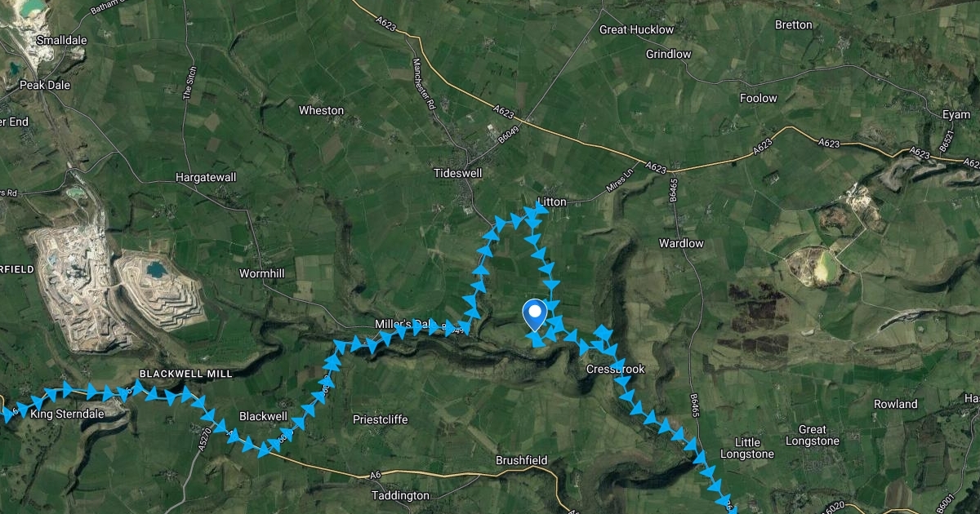The width and height of the screenshot is (980, 514).
Task: Click the Wardlow place label
Action: pyautogui.click(x=681, y=243)
